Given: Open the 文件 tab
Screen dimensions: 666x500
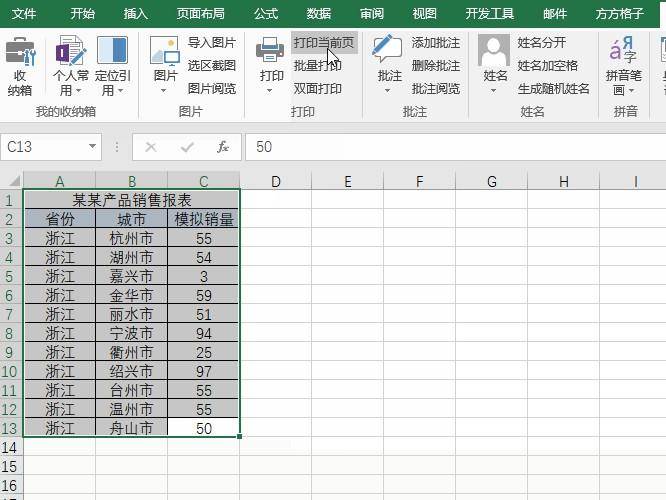Looking at the screenshot, I should pos(24,14).
